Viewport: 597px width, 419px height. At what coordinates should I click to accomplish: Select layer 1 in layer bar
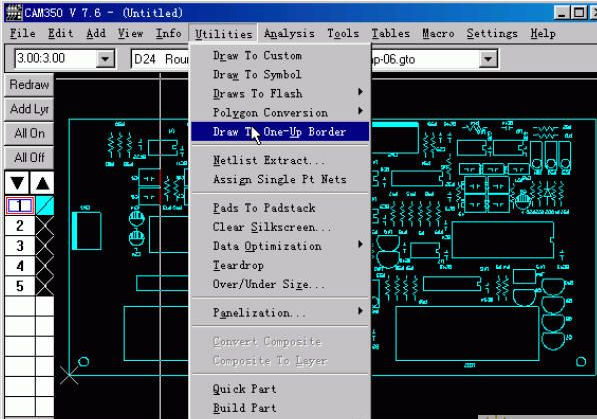[20, 206]
